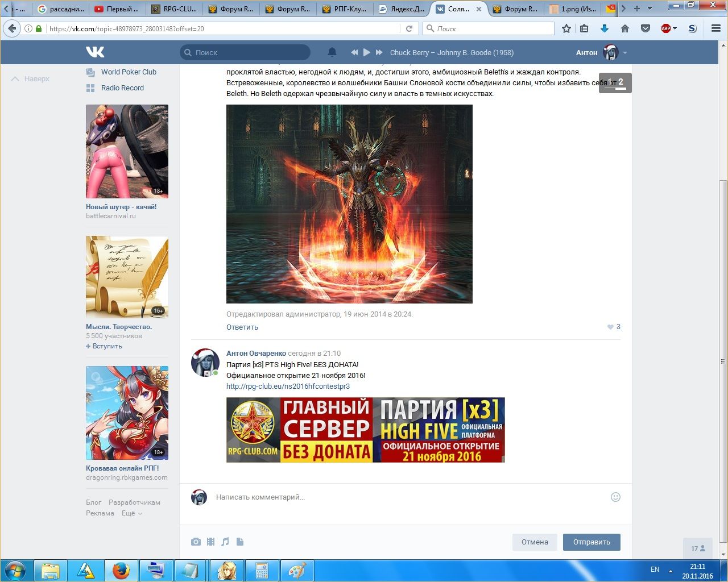Open Calculator from the taskbar
This screenshot has height=582, width=728.
262,570
